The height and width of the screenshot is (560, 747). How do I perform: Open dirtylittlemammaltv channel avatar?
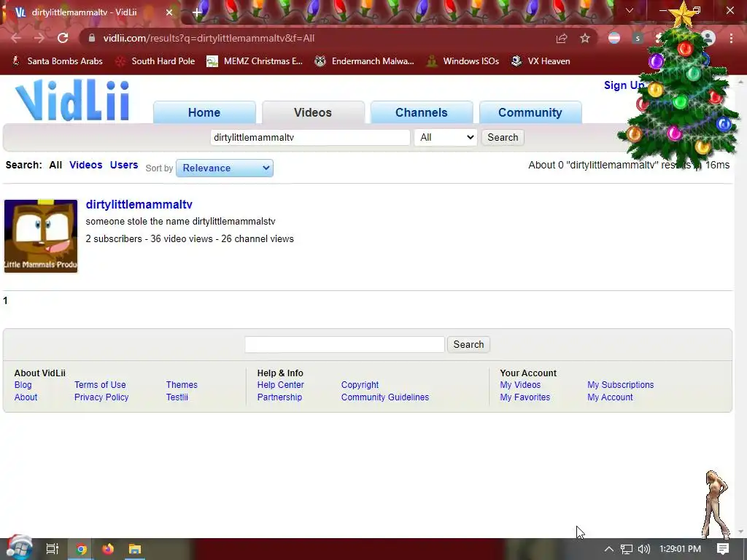[x=41, y=236]
